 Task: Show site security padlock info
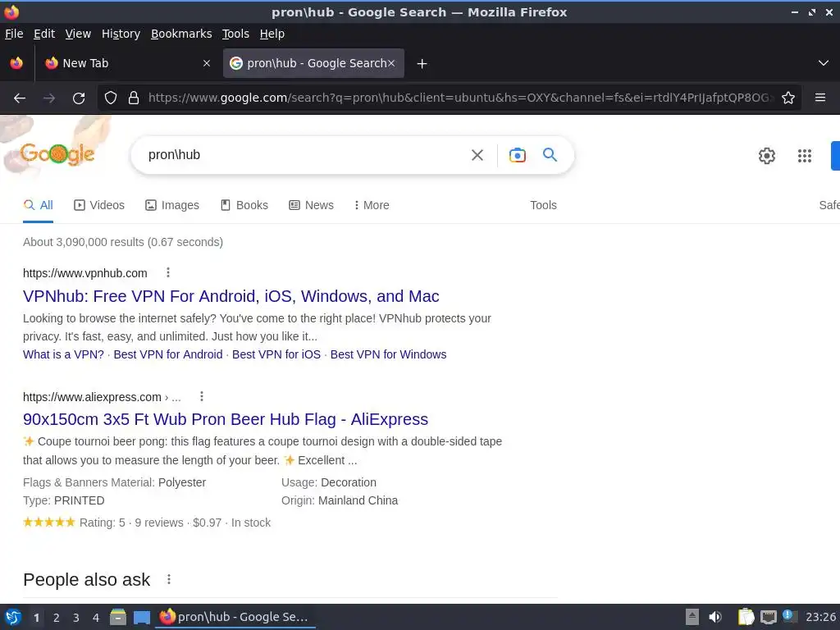click(x=134, y=98)
